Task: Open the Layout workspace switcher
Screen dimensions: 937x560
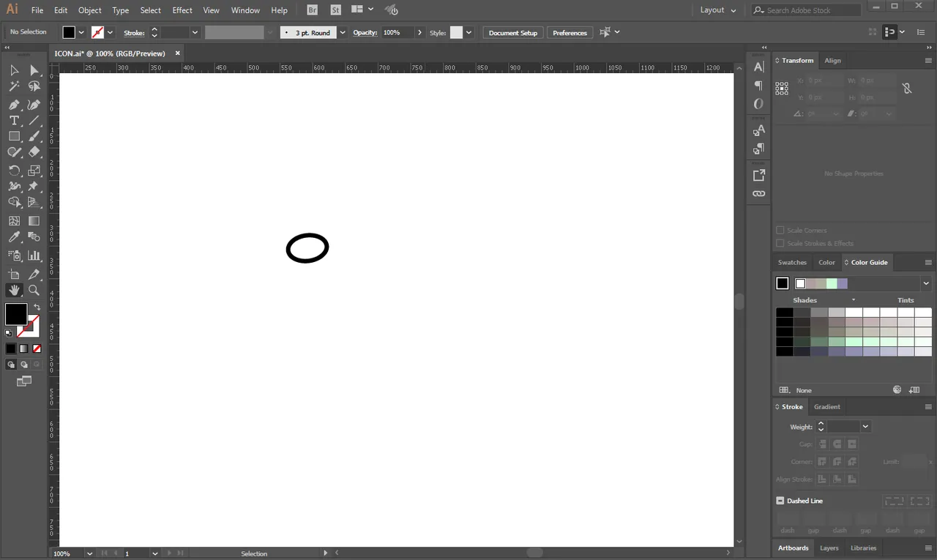Action: tap(717, 10)
